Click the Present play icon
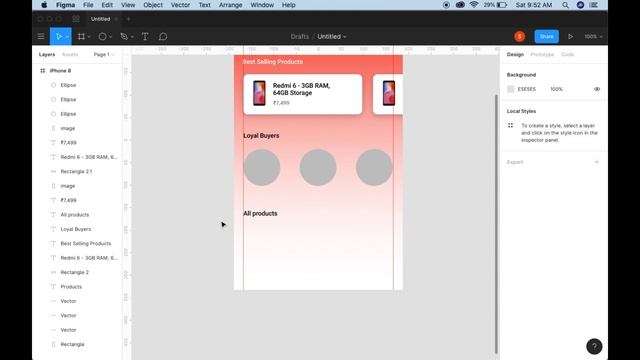This screenshot has width=640, height=360. coord(570,37)
